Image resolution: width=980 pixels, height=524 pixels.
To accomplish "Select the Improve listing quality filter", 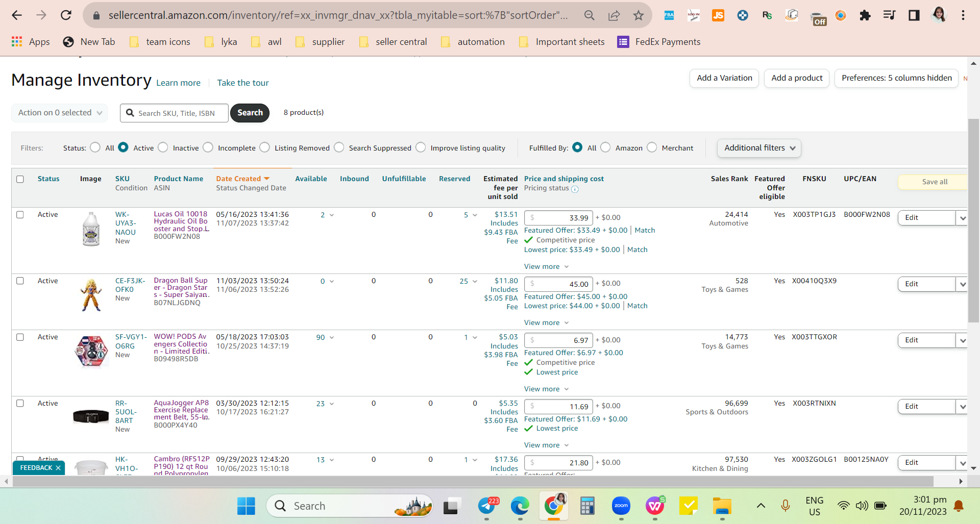I will [421, 147].
